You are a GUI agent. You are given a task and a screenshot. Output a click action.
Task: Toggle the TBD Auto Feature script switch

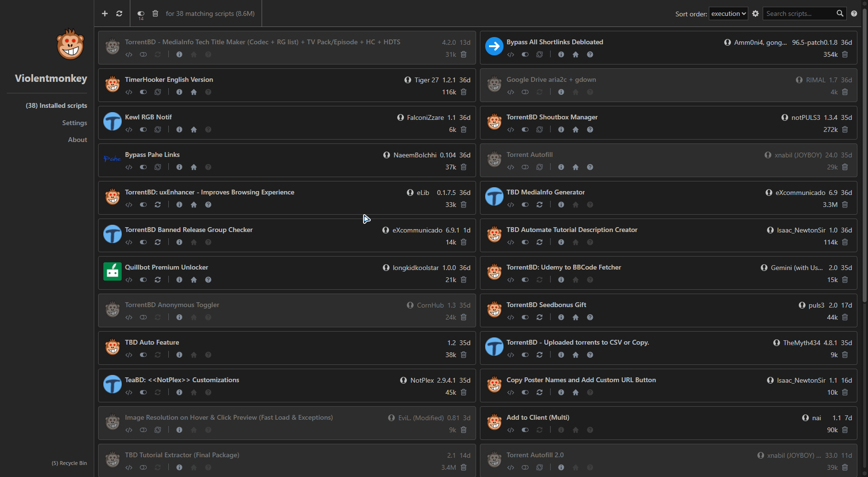[143, 355]
